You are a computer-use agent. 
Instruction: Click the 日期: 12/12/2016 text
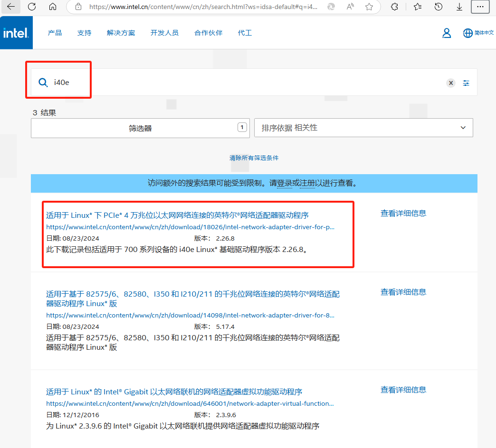click(x=73, y=415)
